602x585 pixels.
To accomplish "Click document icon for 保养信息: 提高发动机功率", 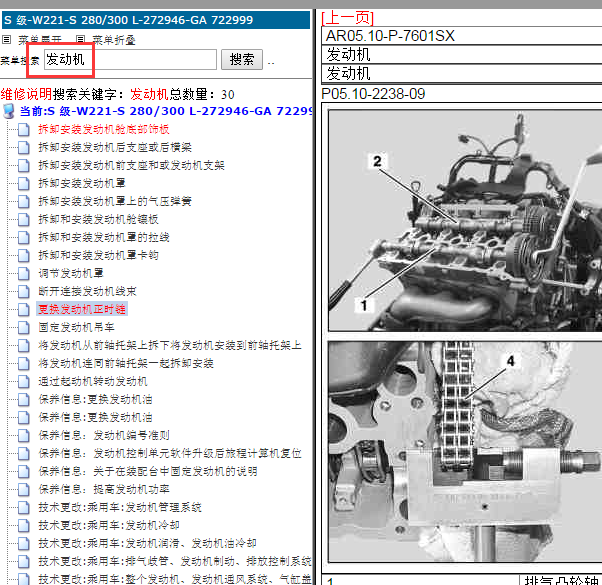I will (23, 490).
